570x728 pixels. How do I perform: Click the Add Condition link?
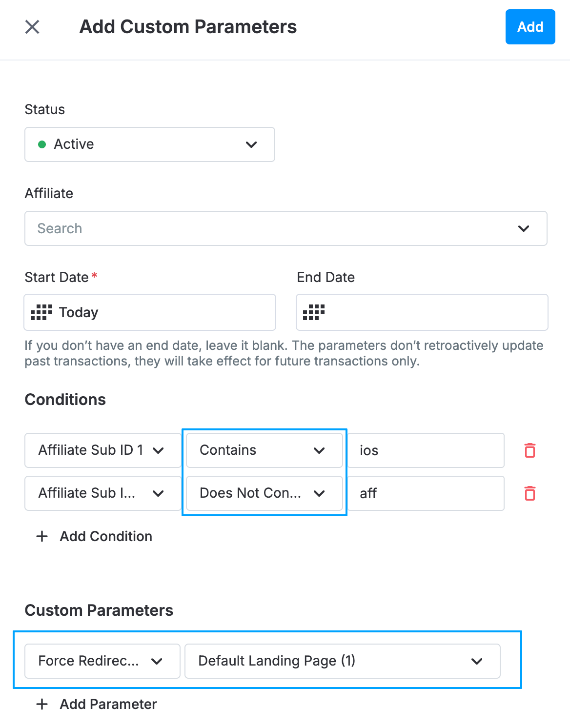(106, 536)
